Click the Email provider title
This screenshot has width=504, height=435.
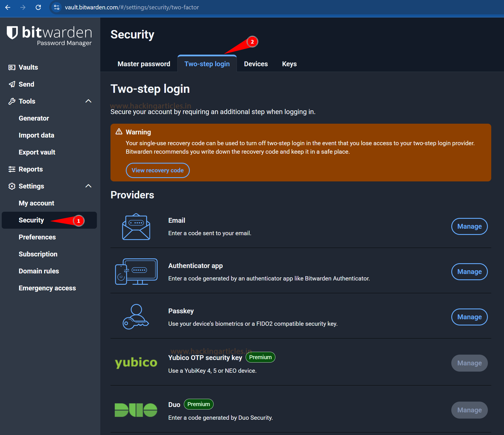[x=177, y=220]
